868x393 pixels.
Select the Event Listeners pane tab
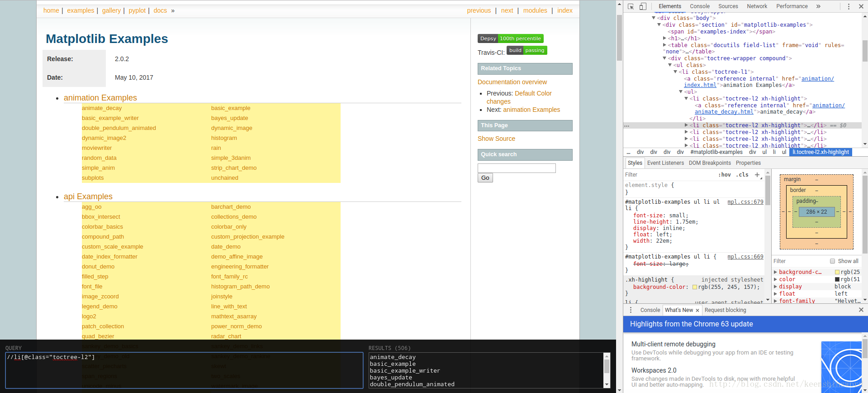click(x=665, y=163)
